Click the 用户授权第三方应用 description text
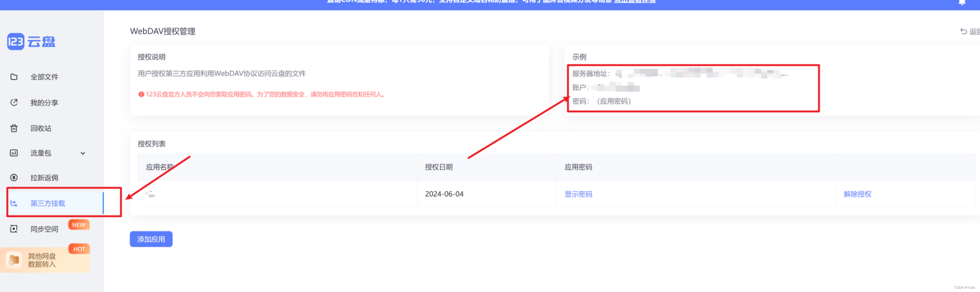Screen dimensions: 980x292 221,73
